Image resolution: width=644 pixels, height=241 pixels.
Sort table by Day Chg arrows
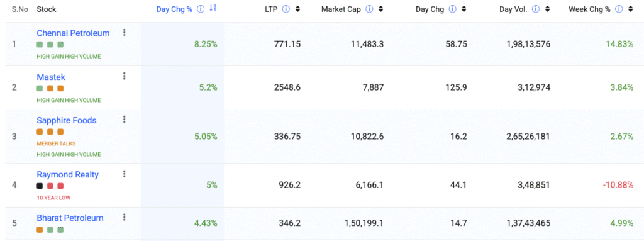[x=464, y=9]
